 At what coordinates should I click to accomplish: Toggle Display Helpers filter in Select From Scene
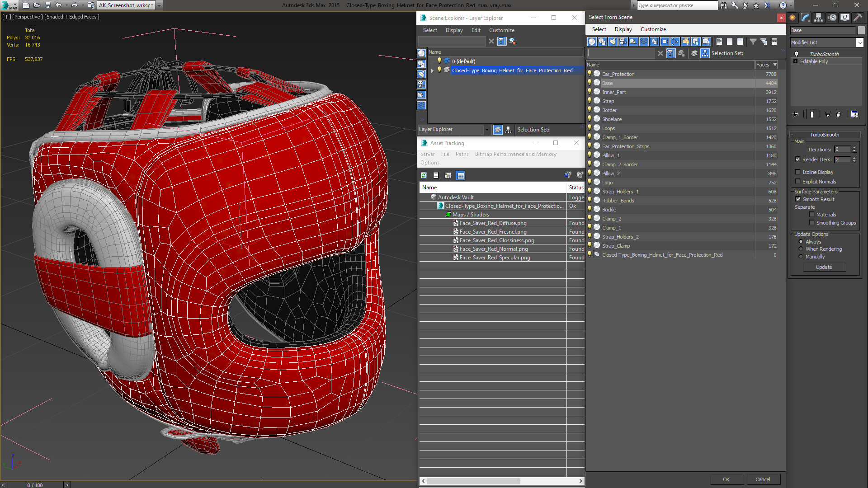click(633, 42)
